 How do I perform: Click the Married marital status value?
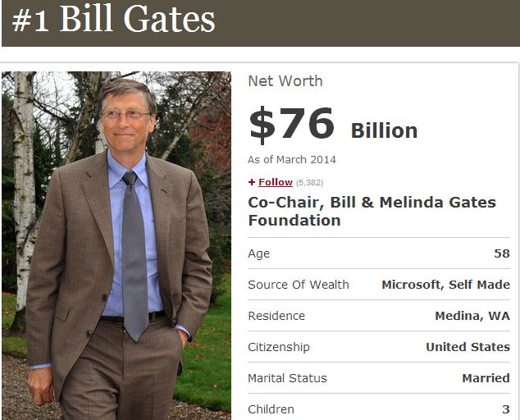pyautogui.click(x=486, y=378)
